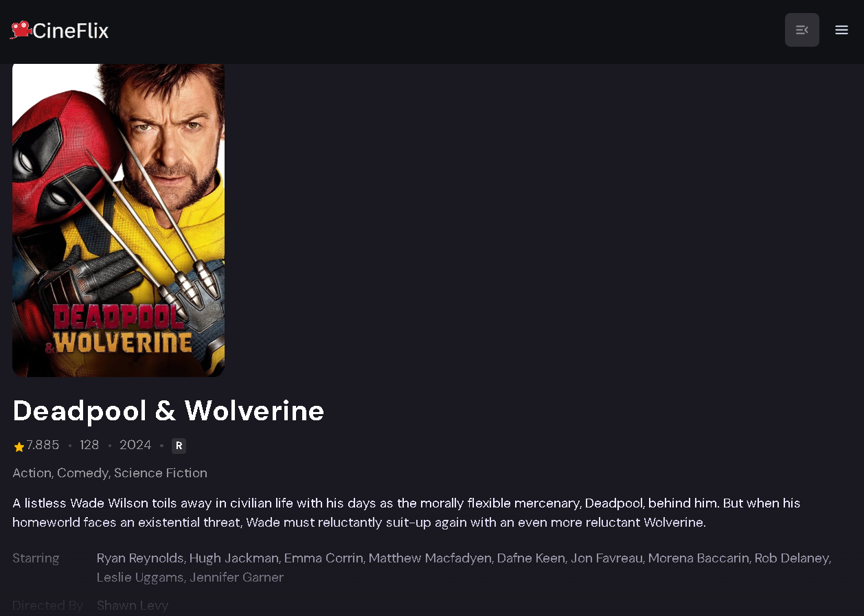Click the R rating badge
The height and width of the screenshot is (616, 864).
point(179,446)
